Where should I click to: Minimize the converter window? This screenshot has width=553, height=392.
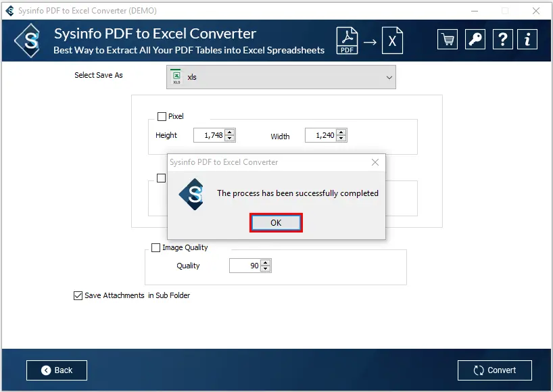[475, 11]
